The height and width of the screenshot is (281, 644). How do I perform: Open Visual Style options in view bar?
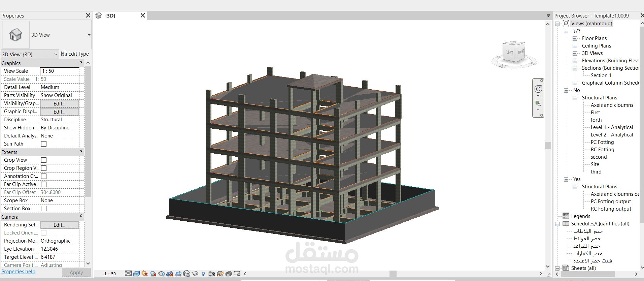[x=136, y=274]
